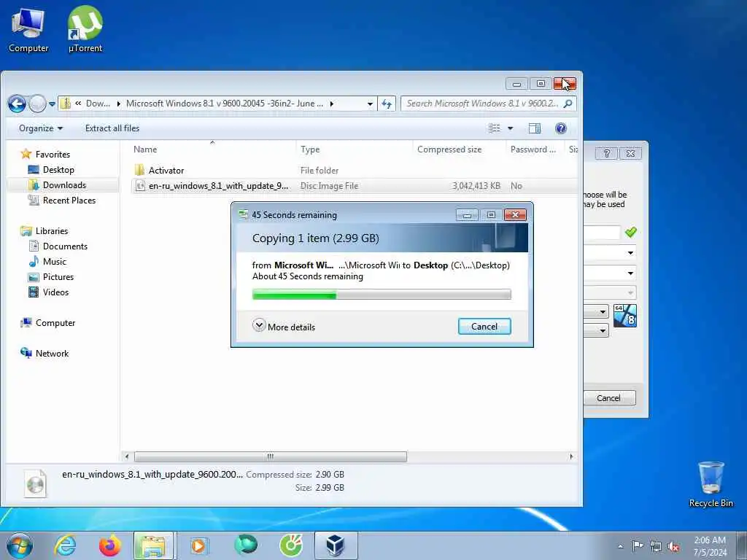This screenshot has width=747, height=560.
Task: Open the Computer desktop icon
Action: click(x=28, y=29)
